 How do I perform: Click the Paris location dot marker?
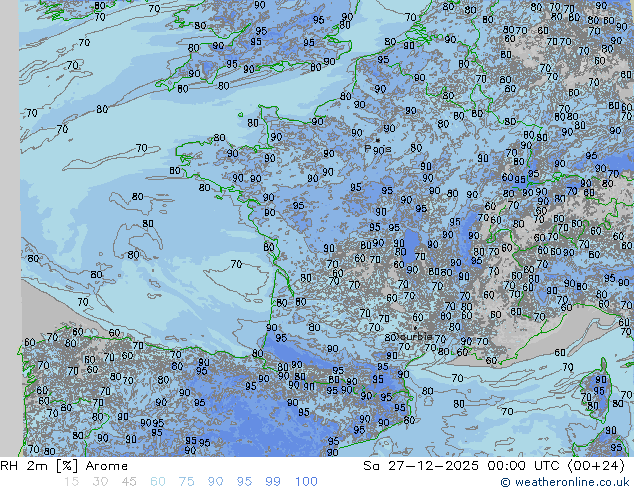click(378, 140)
